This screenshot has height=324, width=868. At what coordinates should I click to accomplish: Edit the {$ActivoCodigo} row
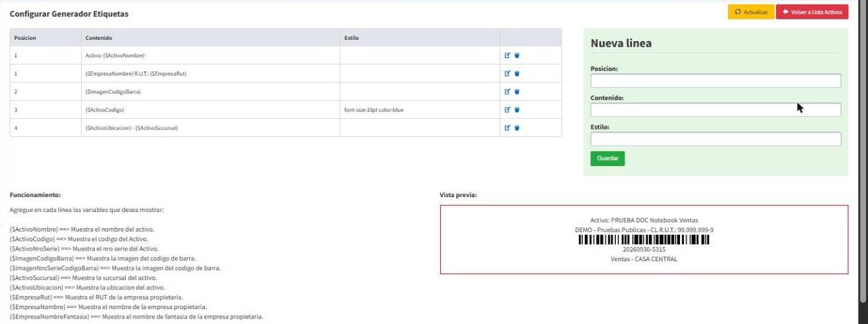click(508, 109)
